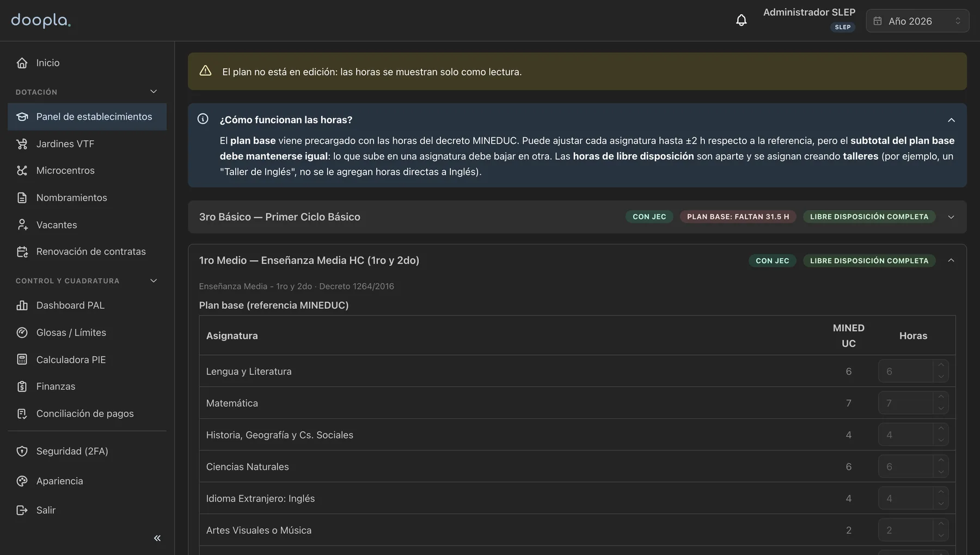Click the Apariencia palette icon
This screenshot has height=555, width=980.
[x=22, y=481]
